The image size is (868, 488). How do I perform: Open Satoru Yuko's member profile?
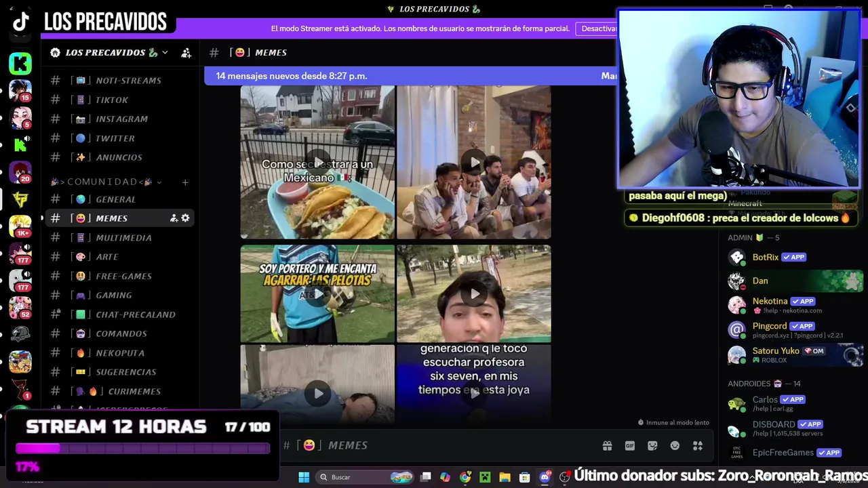pos(795,355)
